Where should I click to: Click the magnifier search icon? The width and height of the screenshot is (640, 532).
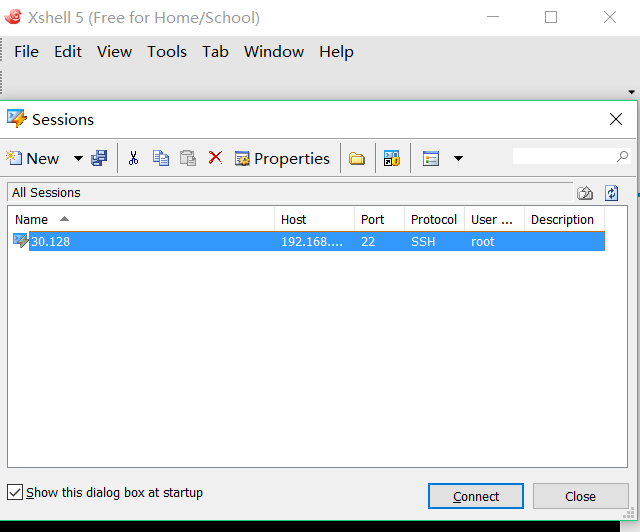point(622,156)
